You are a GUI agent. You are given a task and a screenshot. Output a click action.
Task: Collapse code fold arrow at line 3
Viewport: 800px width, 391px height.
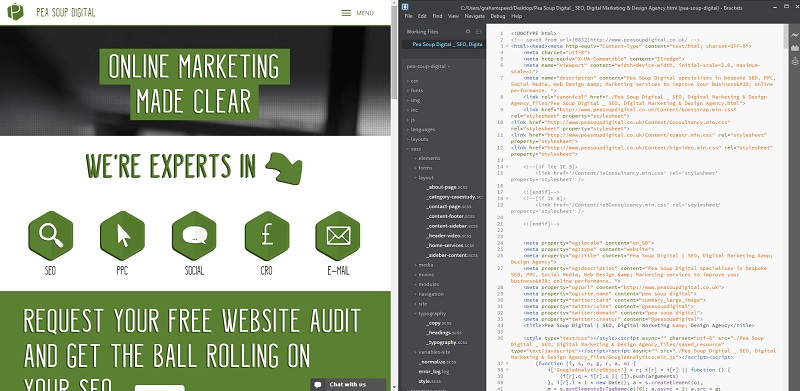(x=507, y=46)
